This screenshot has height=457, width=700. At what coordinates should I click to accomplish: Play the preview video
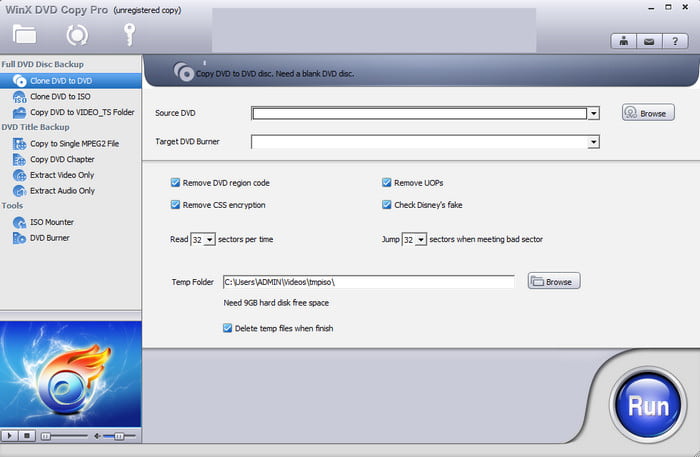[9, 436]
